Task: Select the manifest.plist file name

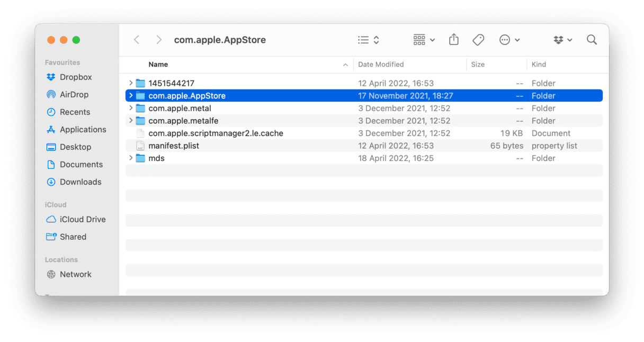Action: 174,146
